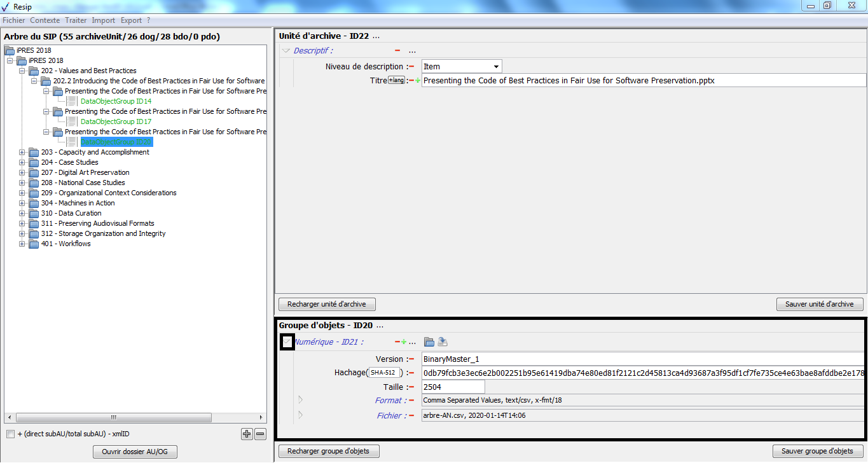Click the green plus beside the Titre field
868x463 pixels.
pos(417,81)
